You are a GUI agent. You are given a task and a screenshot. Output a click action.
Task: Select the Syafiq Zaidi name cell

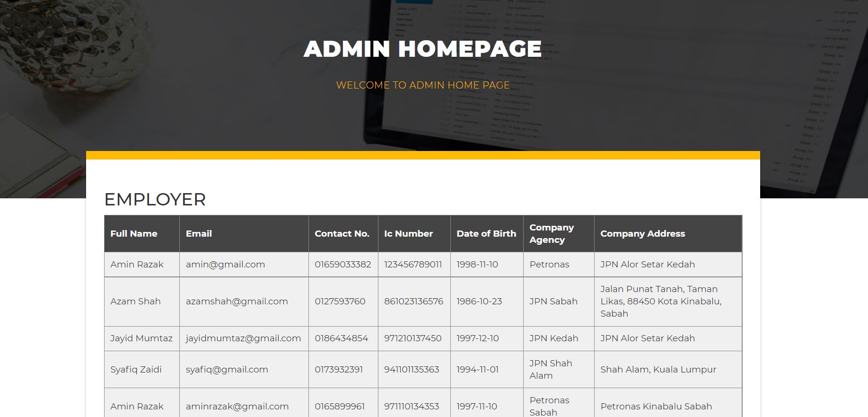click(136, 370)
